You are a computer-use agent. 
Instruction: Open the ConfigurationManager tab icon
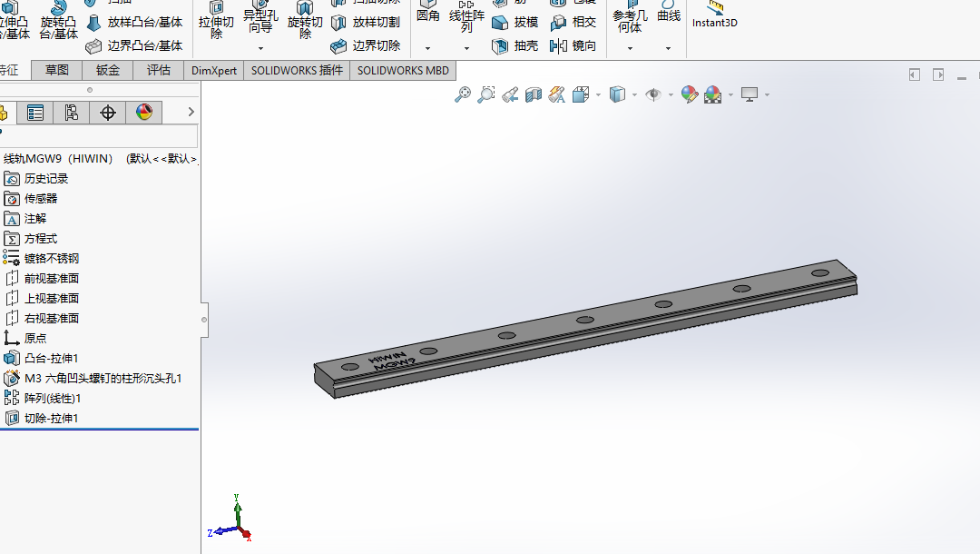tap(72, 113)
